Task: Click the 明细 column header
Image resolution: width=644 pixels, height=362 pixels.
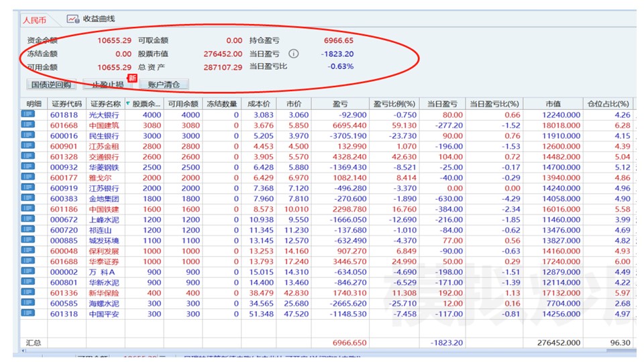Action: point(34,104)
